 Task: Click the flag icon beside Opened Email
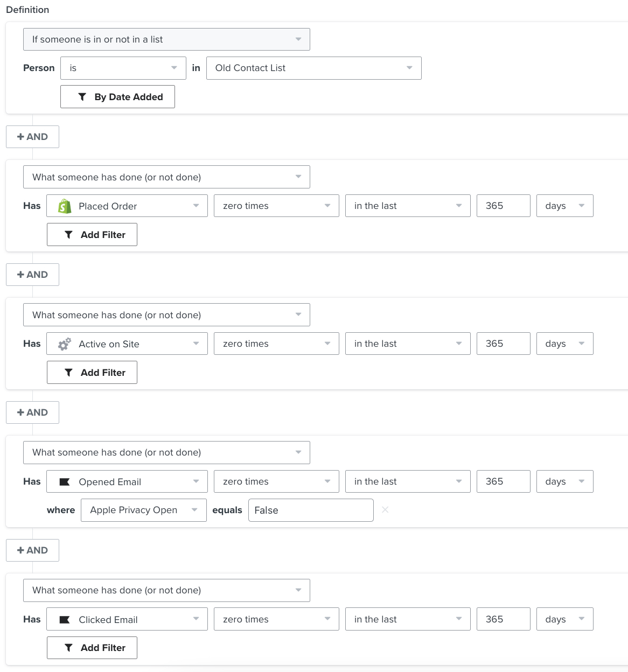(65, 482)
